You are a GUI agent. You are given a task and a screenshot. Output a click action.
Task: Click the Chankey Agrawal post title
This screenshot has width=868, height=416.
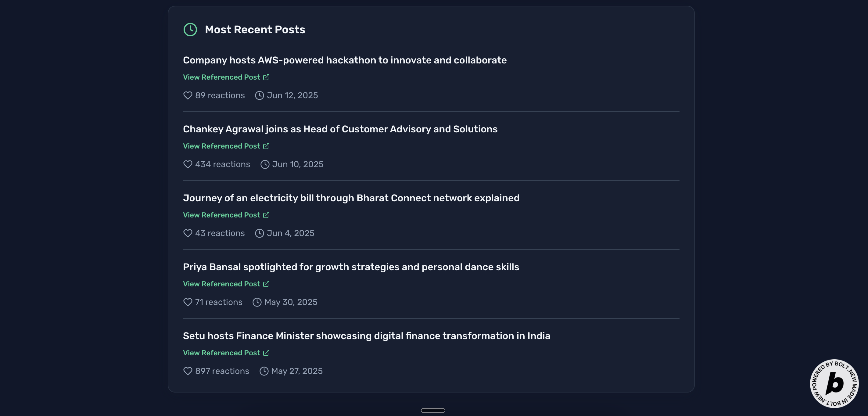coord(340,129)
